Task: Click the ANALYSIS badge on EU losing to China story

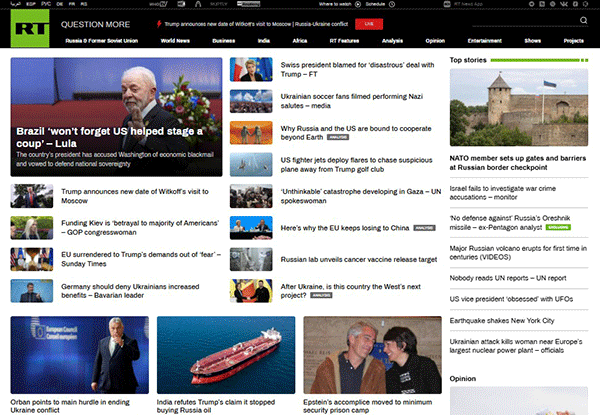Action: pyautogui.click(x=424, y=228)
